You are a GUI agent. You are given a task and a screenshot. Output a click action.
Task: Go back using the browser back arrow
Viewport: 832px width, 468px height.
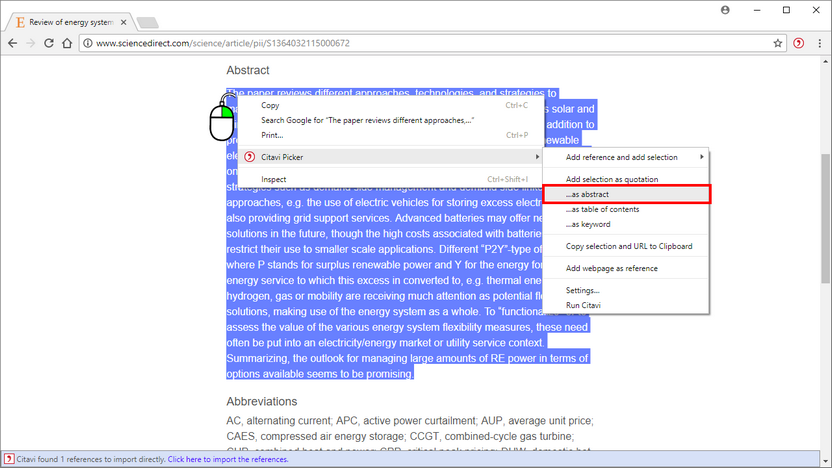12,44
